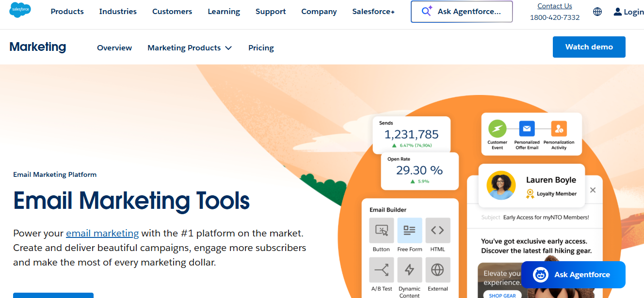This screenshot has width=644, height=298.
Task: Open the language globe selector
Action: 597,11
